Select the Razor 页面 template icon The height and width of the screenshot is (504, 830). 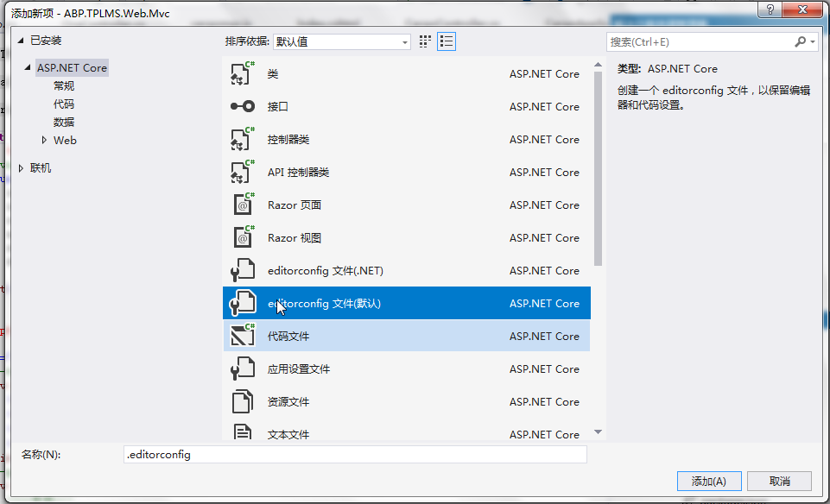coord(243,205)
